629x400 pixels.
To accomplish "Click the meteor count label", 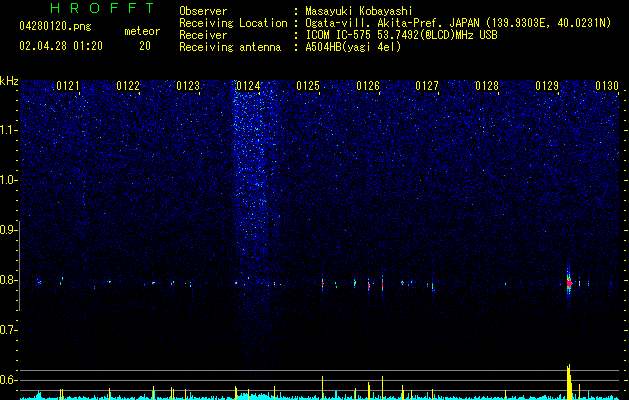I will coord(142,31).
